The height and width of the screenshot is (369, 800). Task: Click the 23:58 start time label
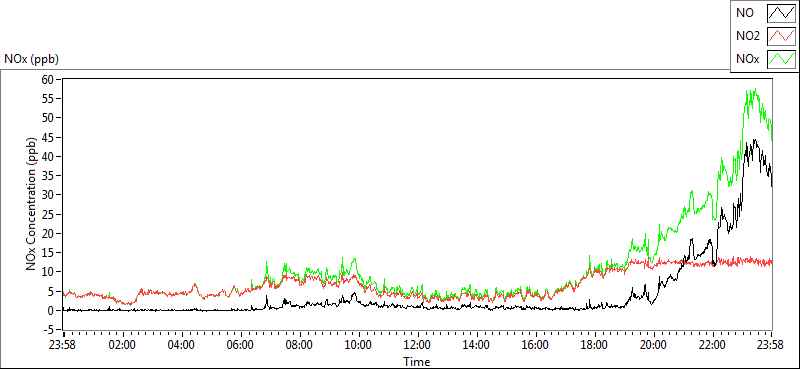coord(62,344)
